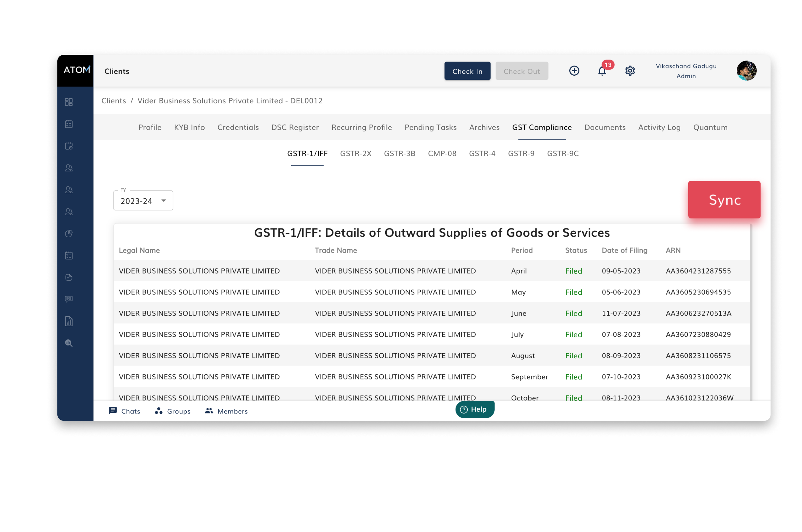Switch to the KYB Info tab
802x532 pixels.
190,128
